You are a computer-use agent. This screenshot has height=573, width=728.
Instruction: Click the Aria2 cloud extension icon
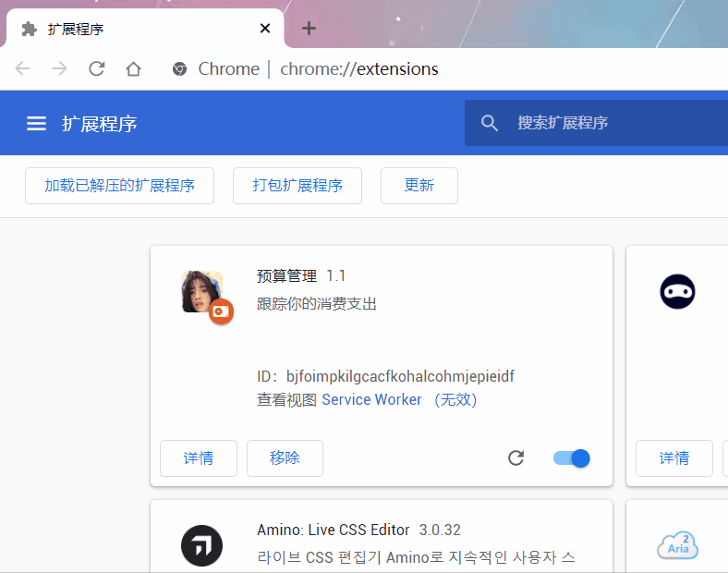click(678, 545)
